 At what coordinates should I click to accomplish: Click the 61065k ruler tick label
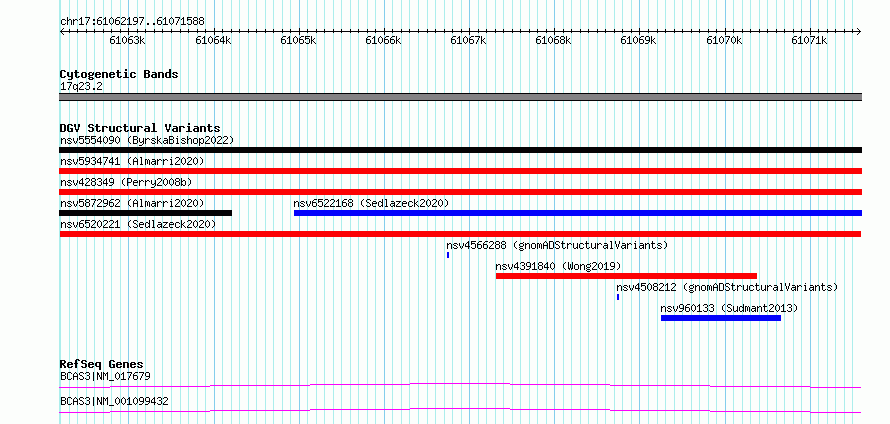(299, 41)
